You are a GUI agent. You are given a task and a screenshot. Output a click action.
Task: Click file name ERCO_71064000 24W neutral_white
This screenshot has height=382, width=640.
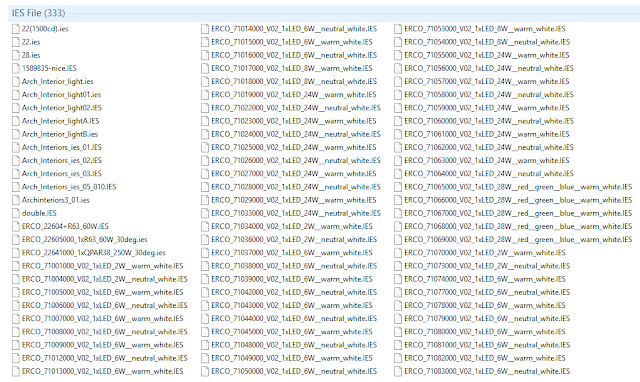pos(489,173)
